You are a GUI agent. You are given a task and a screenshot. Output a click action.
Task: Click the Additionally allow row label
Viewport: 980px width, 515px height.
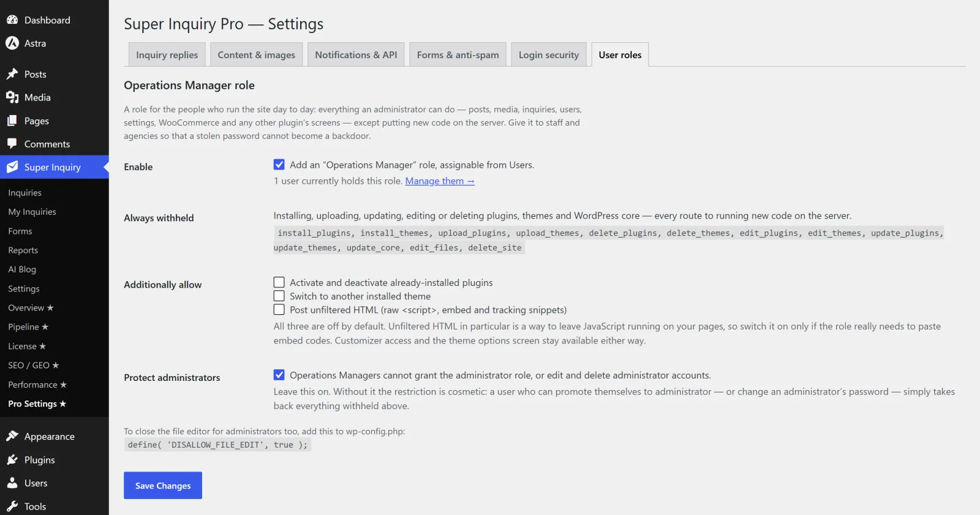click(163, 285)
